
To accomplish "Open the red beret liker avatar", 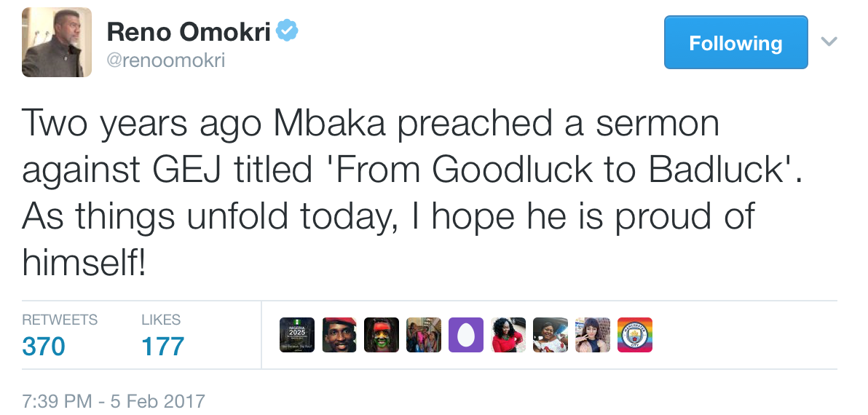I will pos(339,335).
